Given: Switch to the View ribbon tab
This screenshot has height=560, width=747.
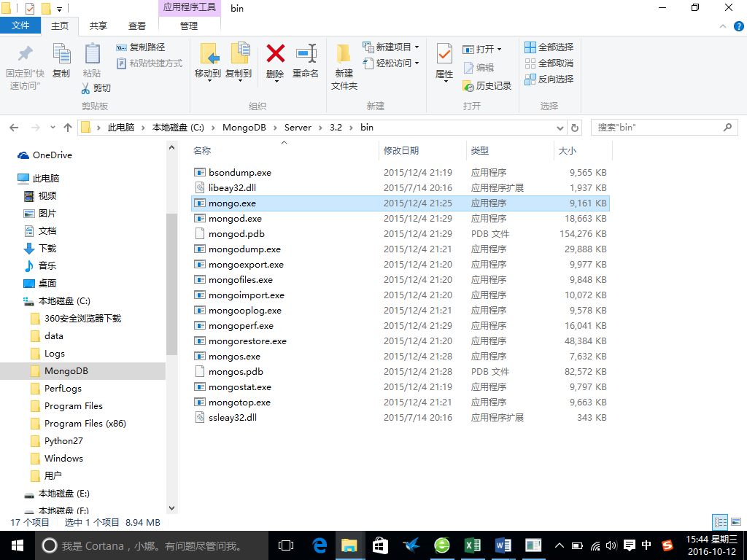Looking at the screenshot, I should coord(136,26).
